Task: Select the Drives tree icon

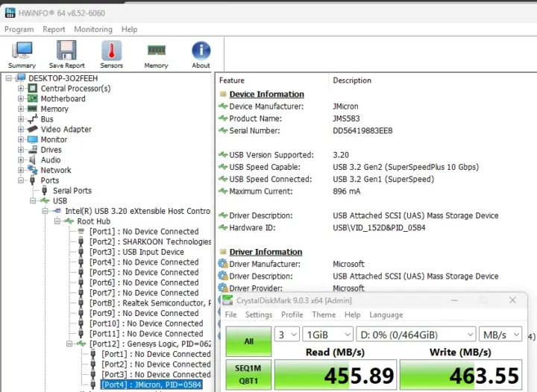Action: (33, 150)
